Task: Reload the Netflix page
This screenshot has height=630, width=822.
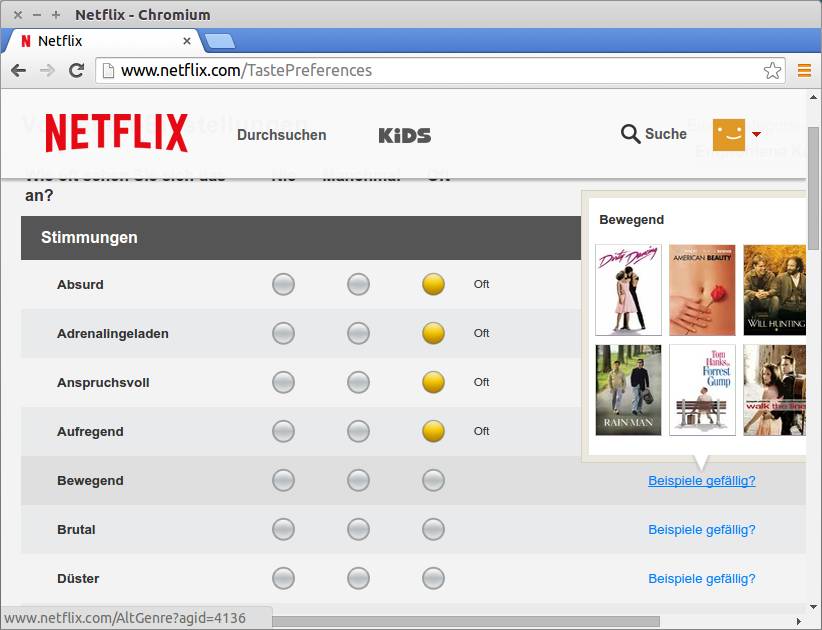Action: (77, 70)
